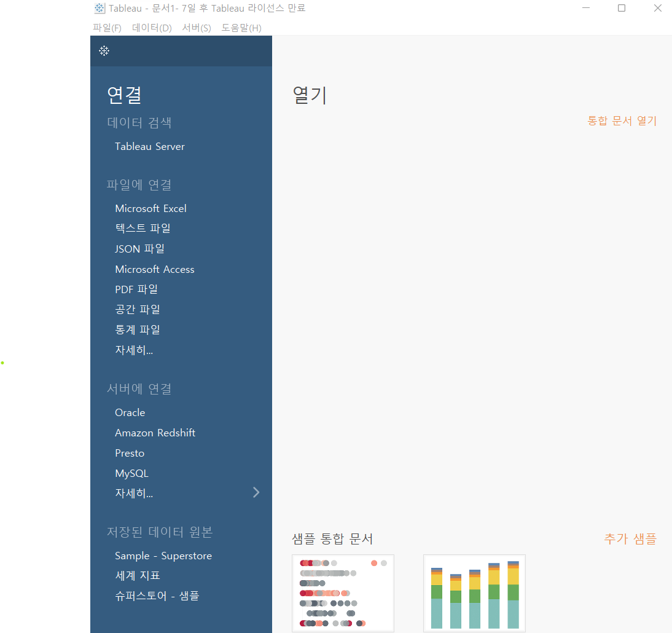Maximize the Tableau window
Viewport: 672px width, 633px height.
click(622, 8)
